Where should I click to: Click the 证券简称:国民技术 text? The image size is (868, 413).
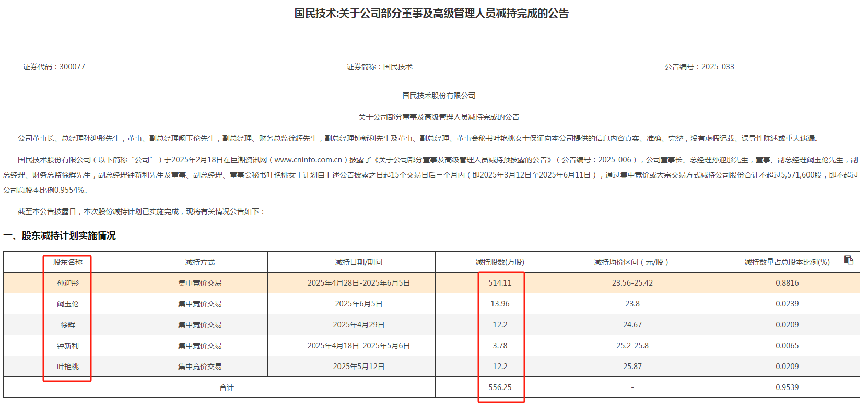[x=380, y=67]
